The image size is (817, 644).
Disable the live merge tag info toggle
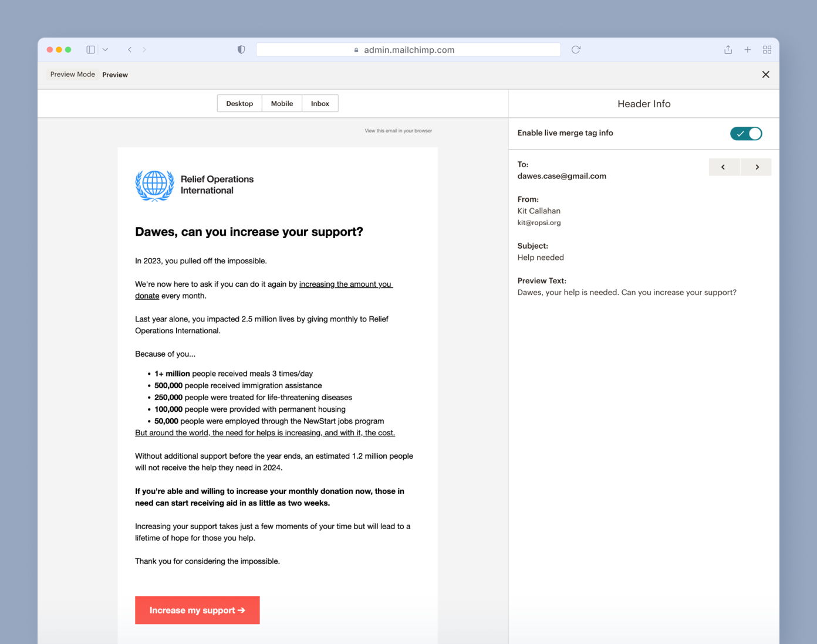click(745, 134)
